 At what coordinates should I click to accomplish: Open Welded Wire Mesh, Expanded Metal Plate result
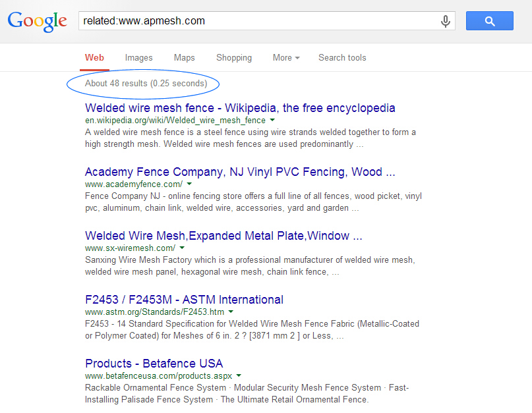click(223, 236)
